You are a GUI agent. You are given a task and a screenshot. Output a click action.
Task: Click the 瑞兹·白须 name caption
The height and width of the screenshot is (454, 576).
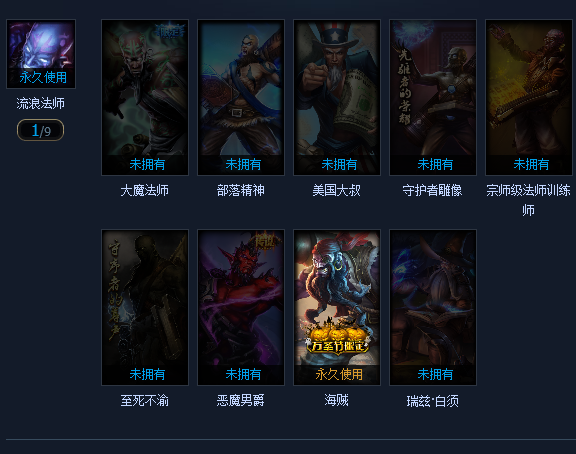432,401
